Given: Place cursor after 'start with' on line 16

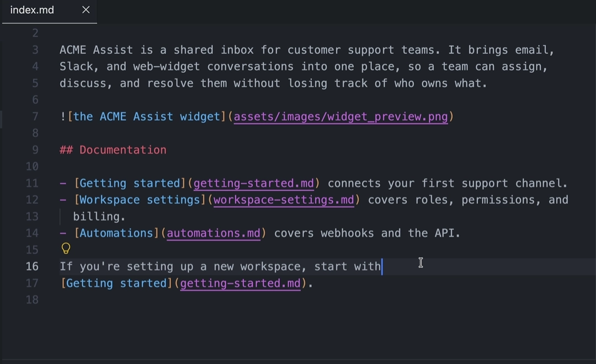Looking at the screenshot, I should [382, 266].
